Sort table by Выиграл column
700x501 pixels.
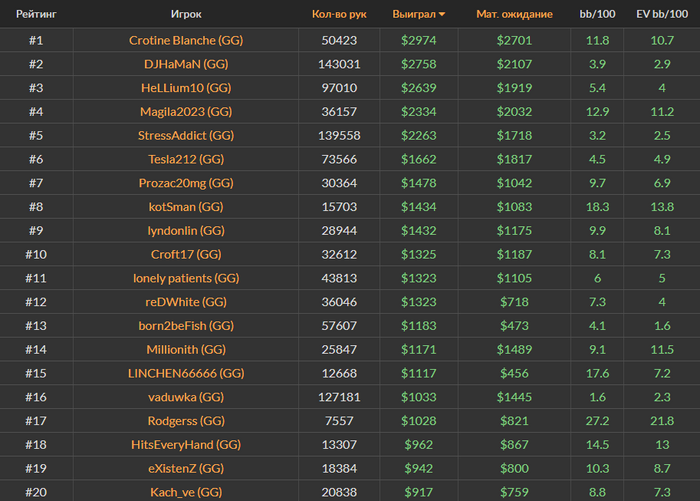click(x=413, y=14)
